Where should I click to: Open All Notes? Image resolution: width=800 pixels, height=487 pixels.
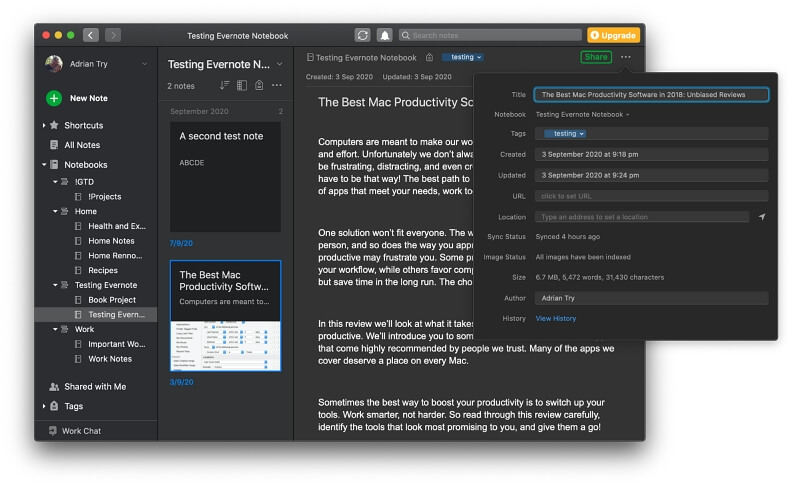tap(82, 145)
